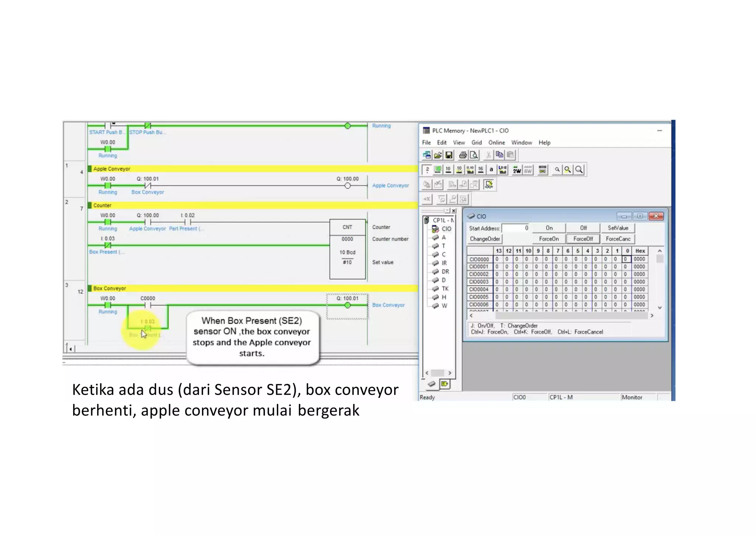Viewport: 756px width, 535px height.
Task: Click the Open folder toolbar icon
Action: click(438, 155)
